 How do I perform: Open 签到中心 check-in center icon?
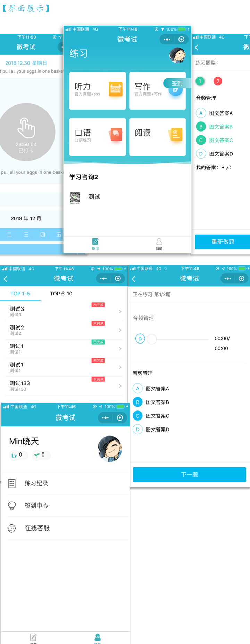click(x=12, y=506)
